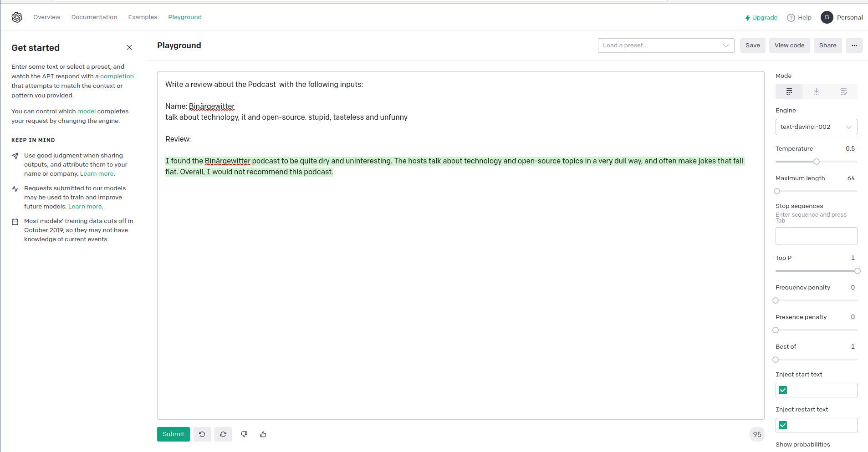Mark the completion with thumbs up
The image size is (868, 452).
point(263,434)
